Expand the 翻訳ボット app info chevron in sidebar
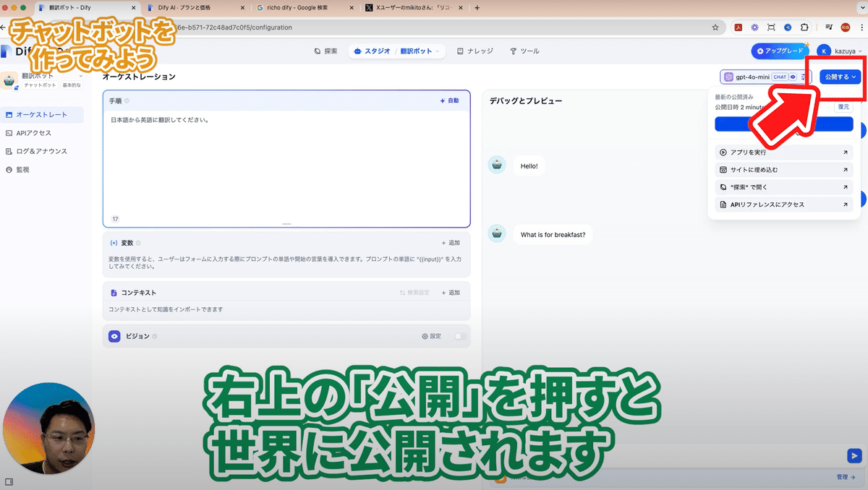 point(80,76)
